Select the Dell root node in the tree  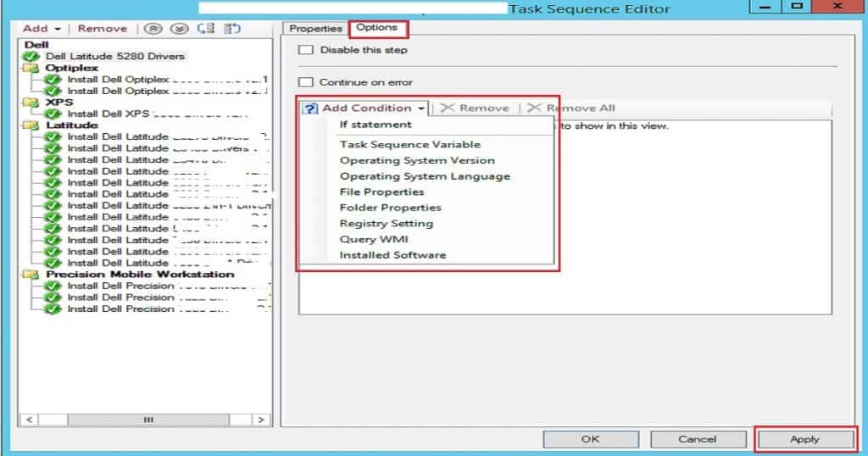pyautogui.click(x=36, y=45)
